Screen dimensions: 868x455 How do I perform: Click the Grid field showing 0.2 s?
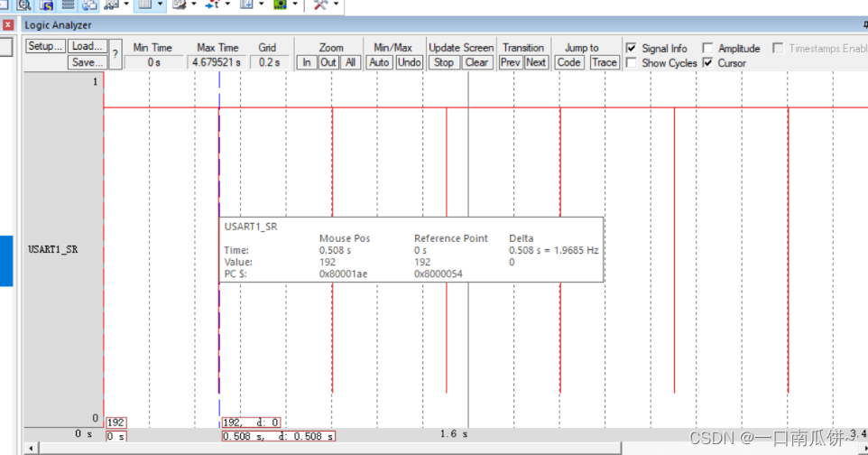269,62
